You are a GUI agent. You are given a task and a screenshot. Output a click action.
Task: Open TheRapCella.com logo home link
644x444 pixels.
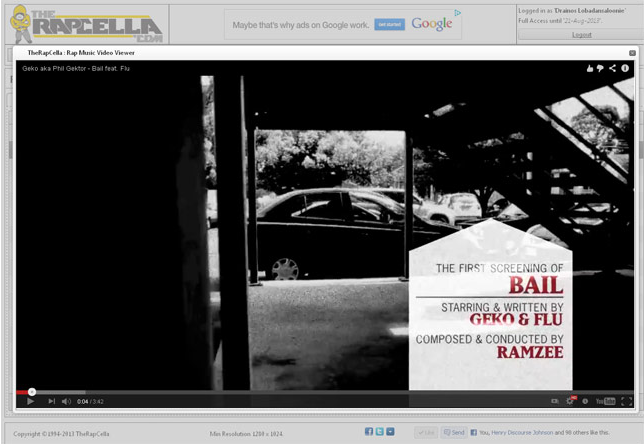pyautogui.click(x=87, y=24)
